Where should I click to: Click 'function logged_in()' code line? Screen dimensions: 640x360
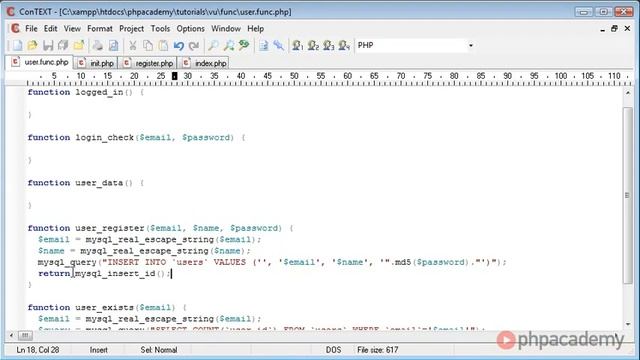[x=86, y=92]
